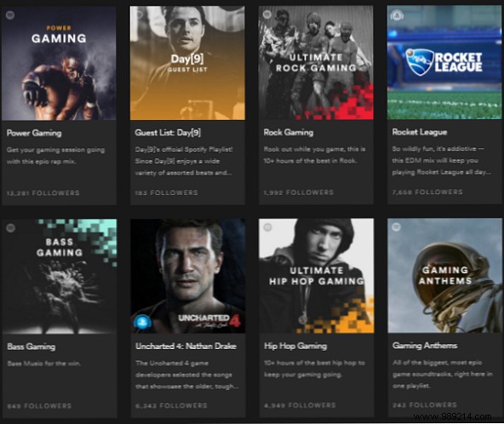Click the Gaming Anthems title link
The width and height of the screenshot is (504, 424).
click(425, 346)
